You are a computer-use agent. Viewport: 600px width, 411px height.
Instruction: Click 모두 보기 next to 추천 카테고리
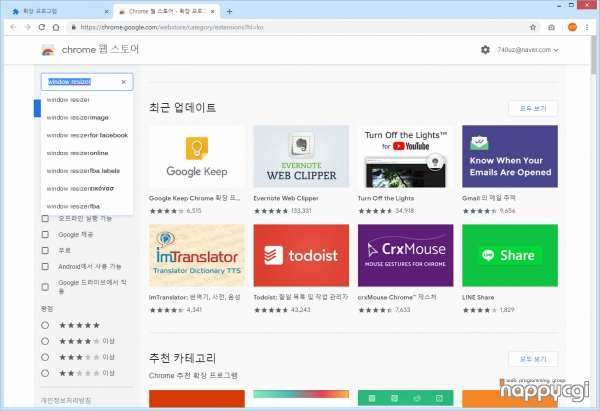(x=533, y=359)
